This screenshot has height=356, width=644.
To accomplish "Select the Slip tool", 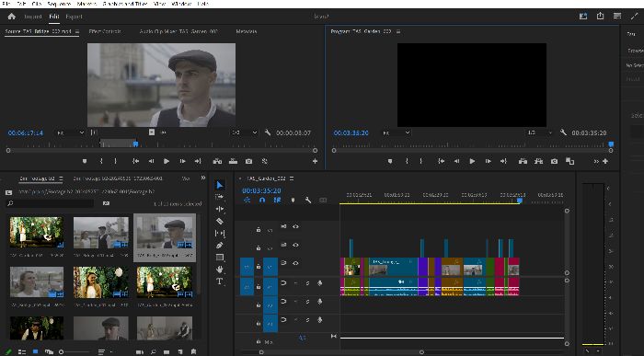I will (220, 234).
